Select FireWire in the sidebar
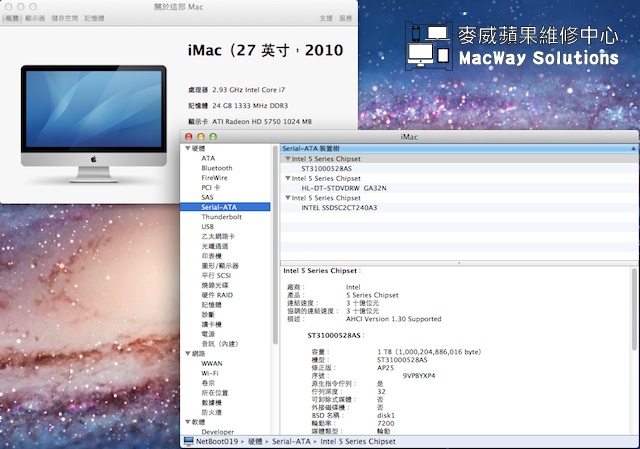 point(214,178)
